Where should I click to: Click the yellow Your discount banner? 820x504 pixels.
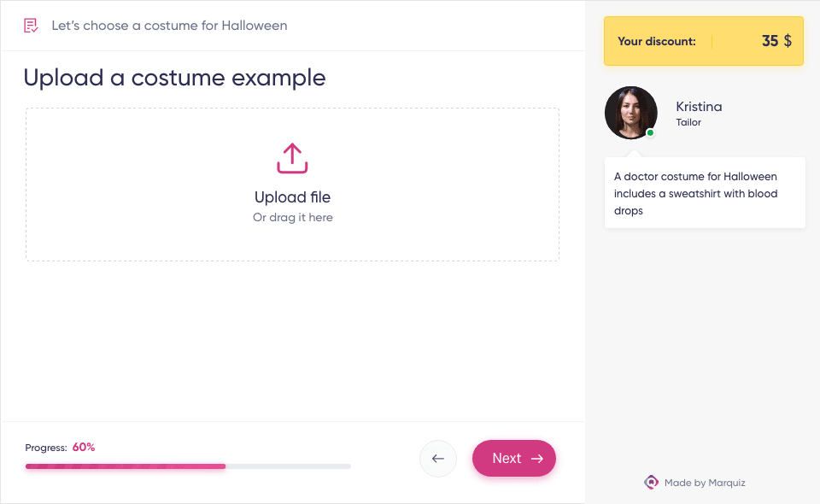(703, 41)
